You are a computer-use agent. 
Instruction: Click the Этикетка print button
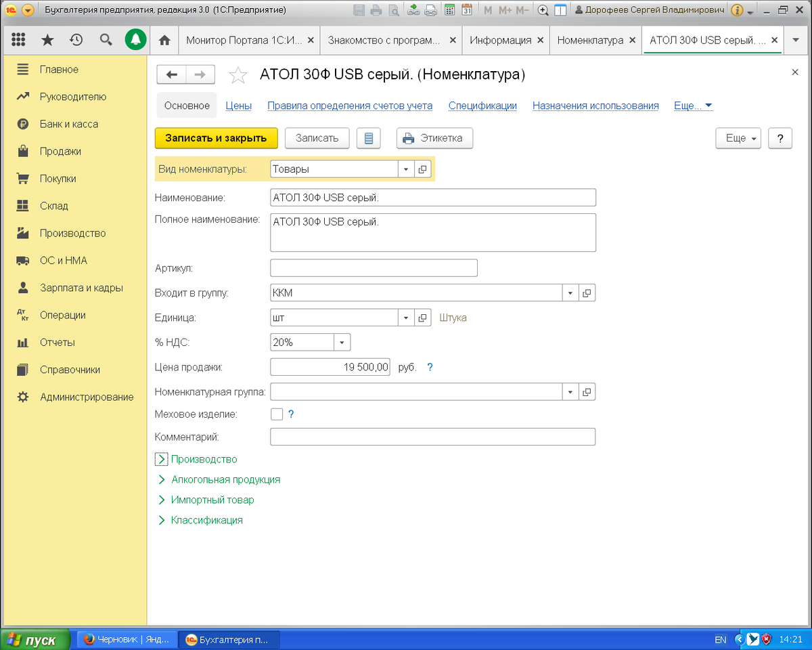click(x=434, y=138)
